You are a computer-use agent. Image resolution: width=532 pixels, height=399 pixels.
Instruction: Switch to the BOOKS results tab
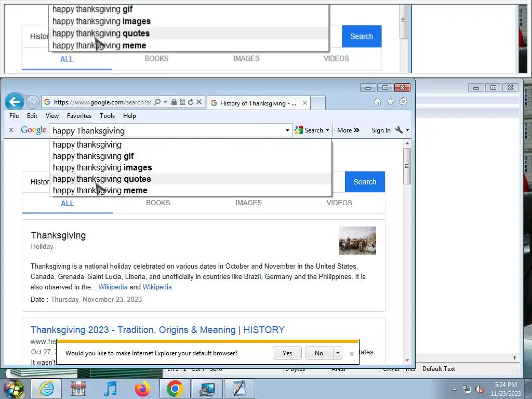(158, 203)
